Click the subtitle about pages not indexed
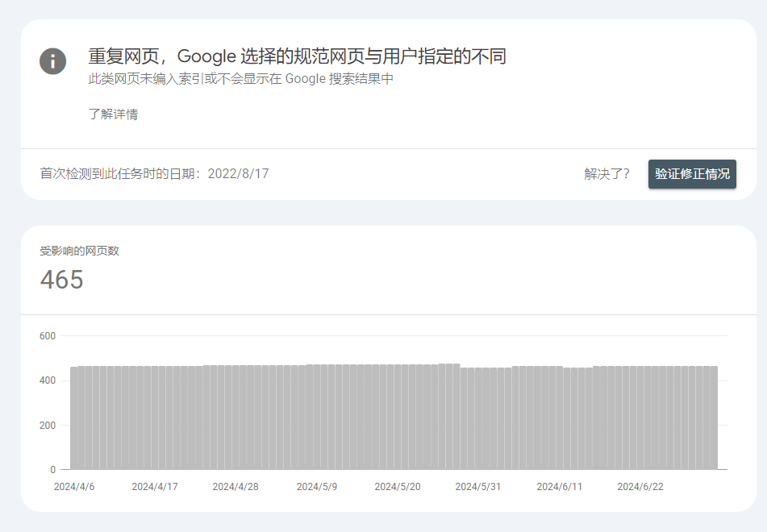Image resolution: width=767 pixels, height=532 pixels. tap(240, 79)
